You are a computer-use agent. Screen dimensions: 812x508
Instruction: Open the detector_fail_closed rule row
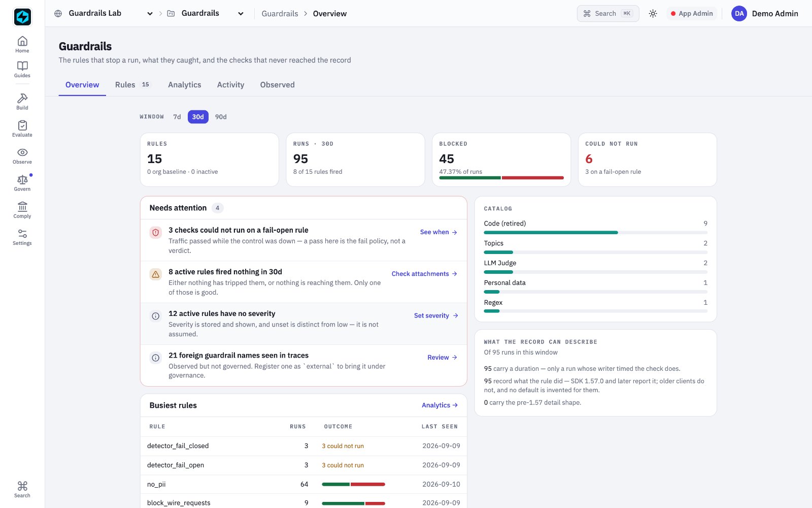click(303, 446)
